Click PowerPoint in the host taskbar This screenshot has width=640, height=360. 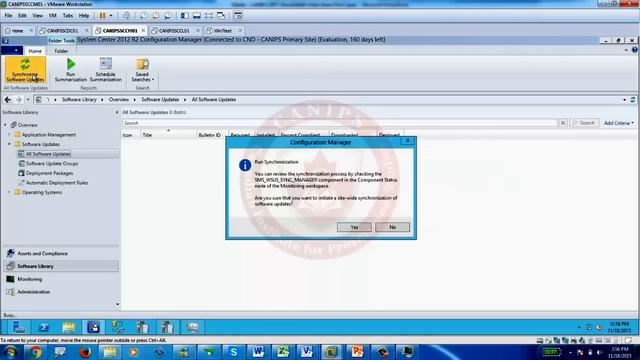(x=357, y=352)
